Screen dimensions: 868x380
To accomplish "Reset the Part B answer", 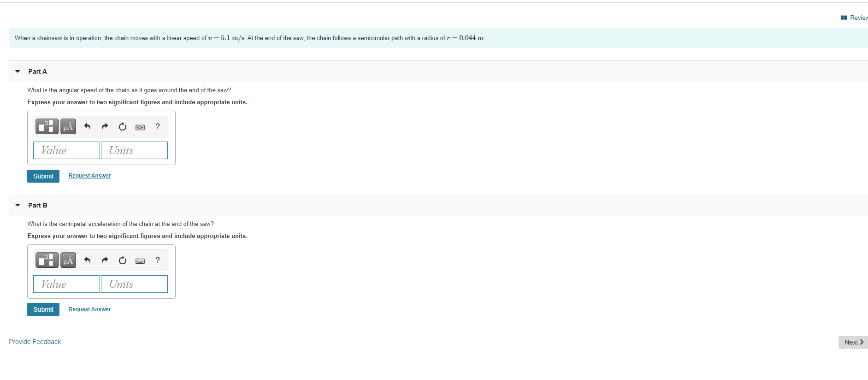I will pyautogui.click(x=123, y=260).
